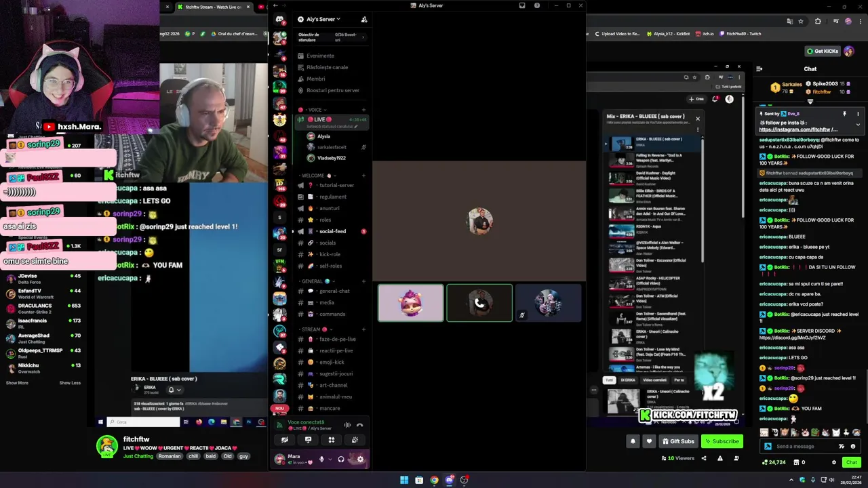The width and height of the screenshot is (868, 488).
Task: Send message with green Chat button
Action: pos(851,462)
